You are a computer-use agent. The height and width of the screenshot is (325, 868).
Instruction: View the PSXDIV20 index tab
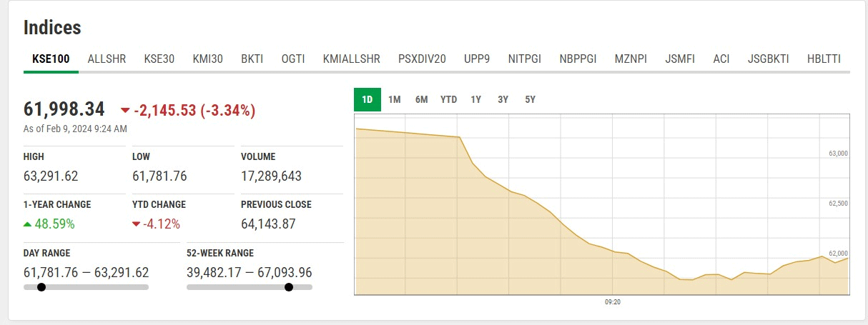coord(422,59)
